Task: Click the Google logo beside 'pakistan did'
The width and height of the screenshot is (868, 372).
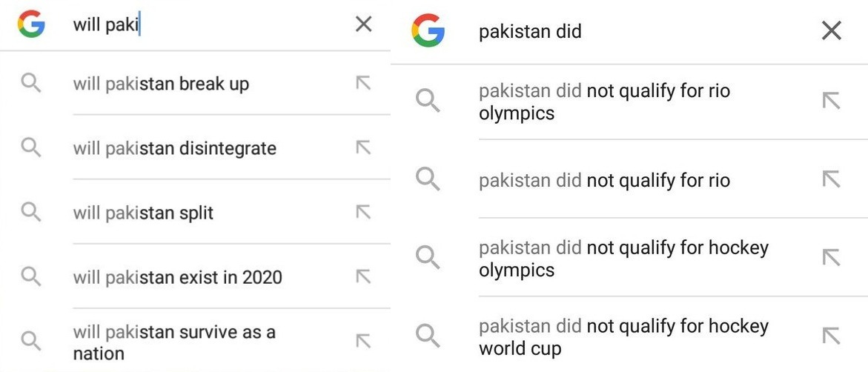Action: click(x=428, y=30)
